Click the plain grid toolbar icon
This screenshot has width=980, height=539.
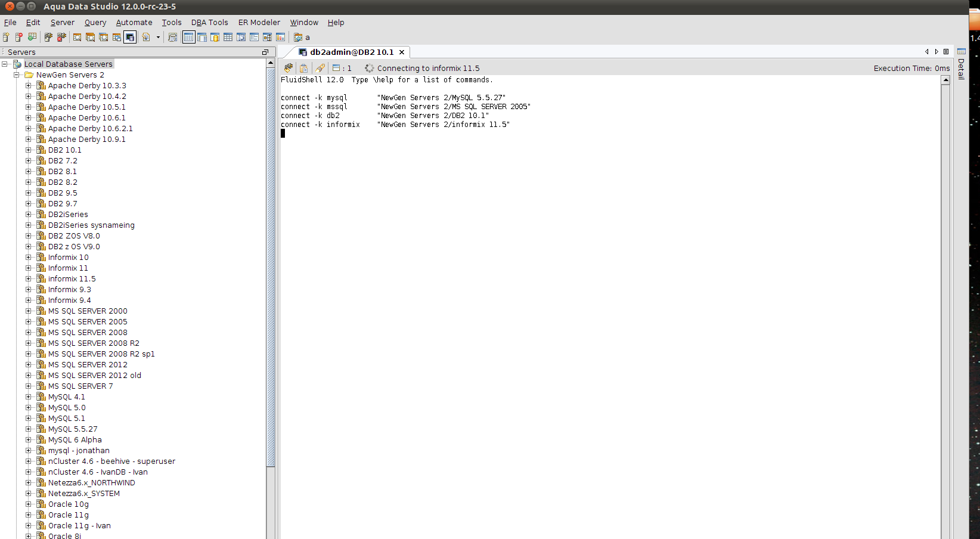point(228,37)
